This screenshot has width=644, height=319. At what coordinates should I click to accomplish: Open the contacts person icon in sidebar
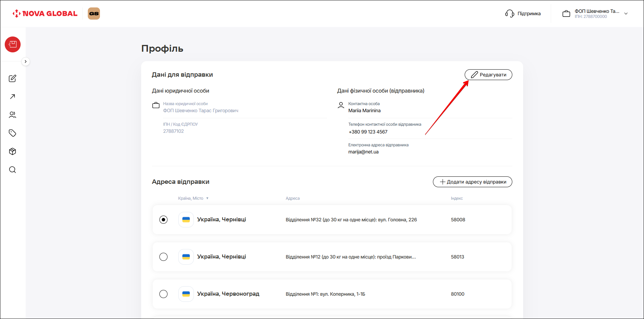(12, 115)
